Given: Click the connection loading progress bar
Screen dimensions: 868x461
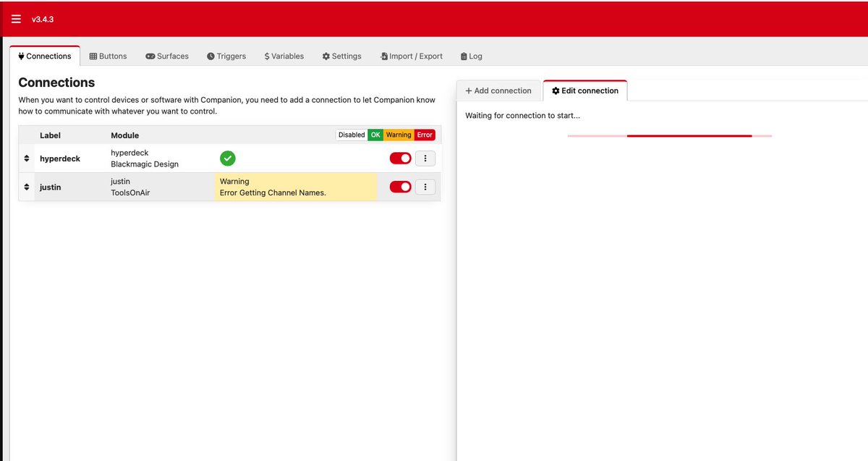Looking at the screenshot, I should (x=670, y=135).
